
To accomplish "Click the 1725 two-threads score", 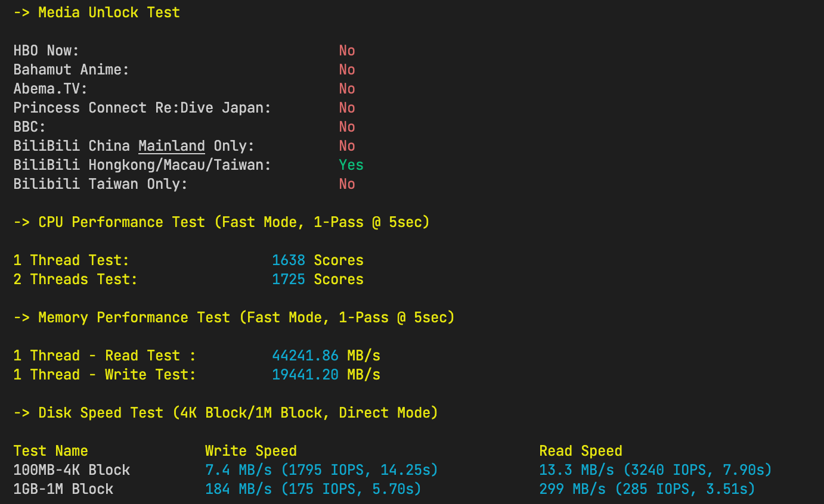I will [289, 279].
